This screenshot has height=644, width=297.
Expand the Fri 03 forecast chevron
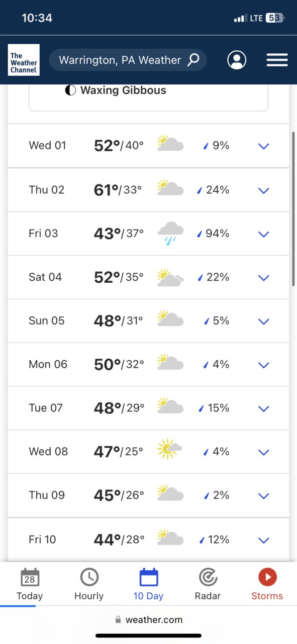point(264,234)
